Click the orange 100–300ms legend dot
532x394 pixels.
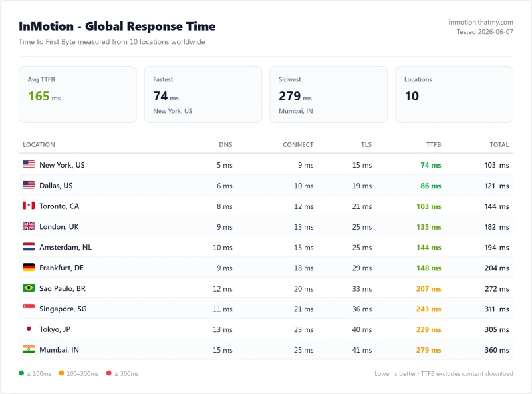(x=61, y=373)
